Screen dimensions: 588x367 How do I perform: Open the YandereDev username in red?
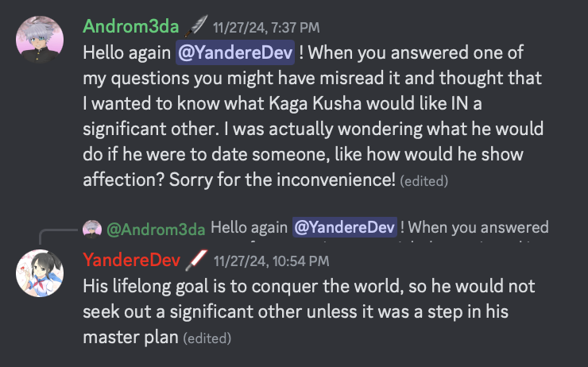130,260
